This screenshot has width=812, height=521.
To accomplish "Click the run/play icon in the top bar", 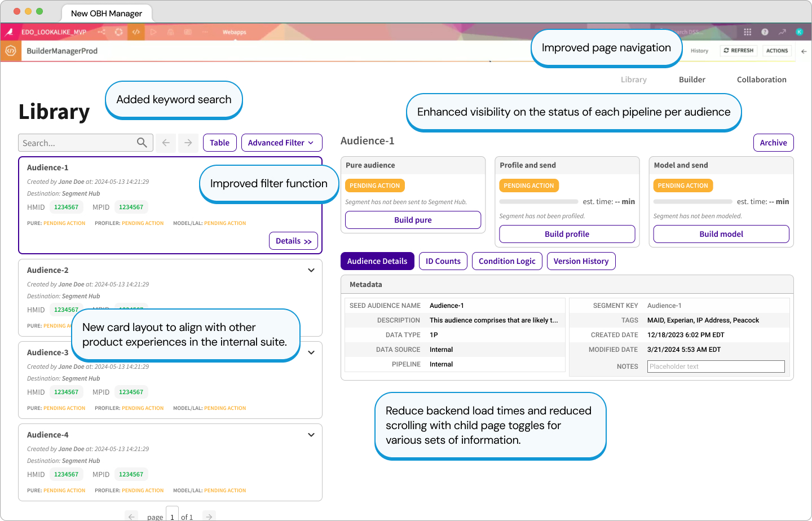I will (154, 32).
